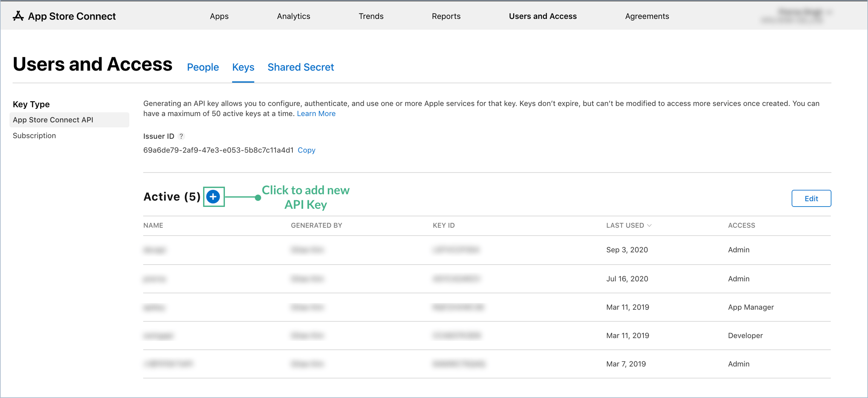Switch to the People tab
The width and height of the screenshot is (868, 398).
[203, 67]
